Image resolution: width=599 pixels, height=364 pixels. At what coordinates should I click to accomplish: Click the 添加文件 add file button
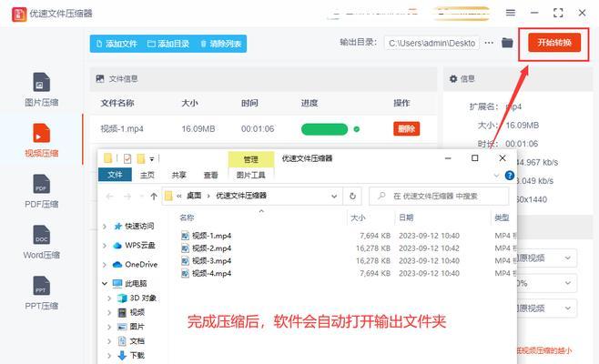click(117, 44)
